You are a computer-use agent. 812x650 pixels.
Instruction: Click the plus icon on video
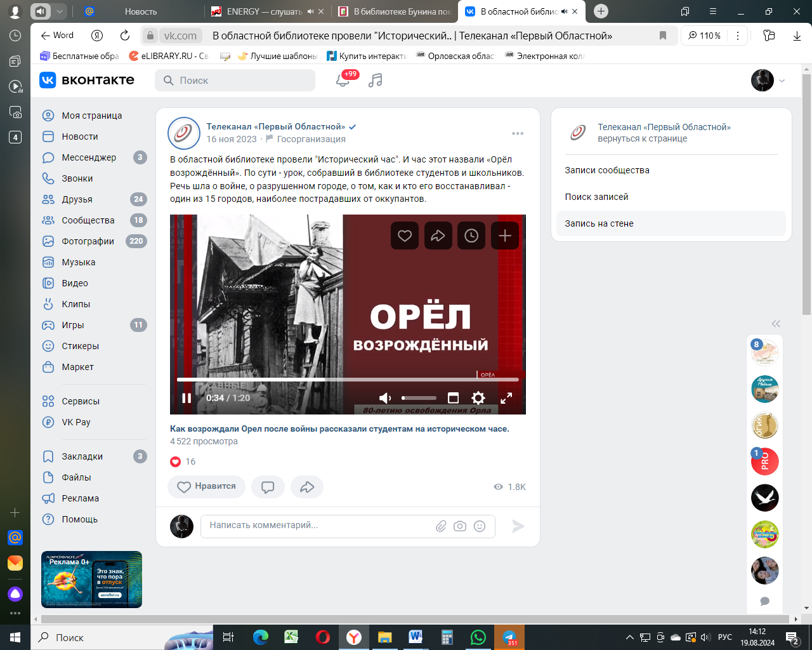coord(505,236)
